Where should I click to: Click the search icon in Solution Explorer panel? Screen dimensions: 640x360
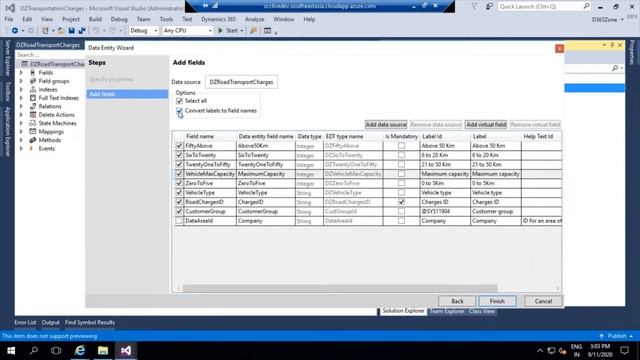615,68
